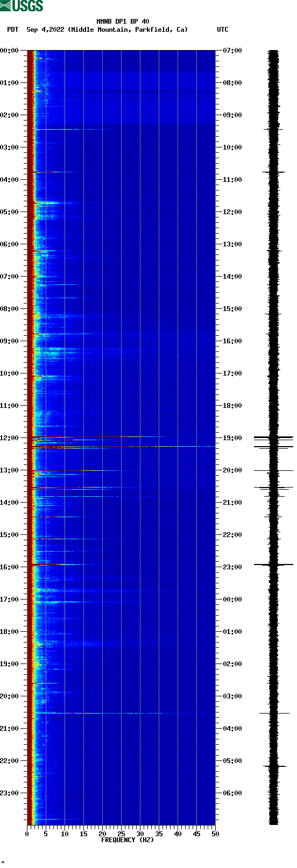Image resolution: width=297 pixels, height=868 pixels.
Task: Click the frequency axis value 30
Action: click(x=140, y=834)
